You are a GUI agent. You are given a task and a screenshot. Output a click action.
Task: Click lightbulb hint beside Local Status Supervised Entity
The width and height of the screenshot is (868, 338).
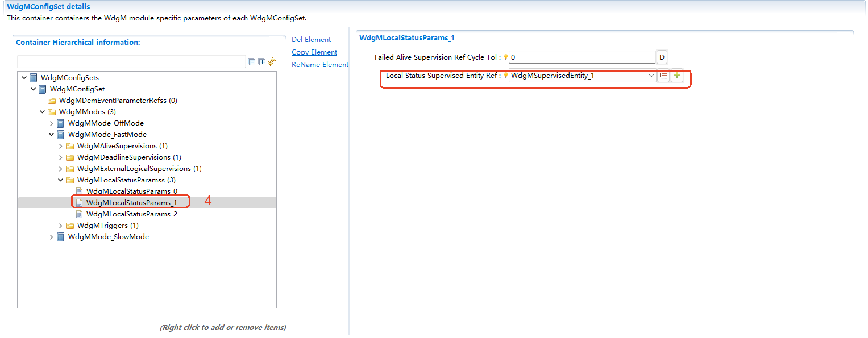point(505,76)
